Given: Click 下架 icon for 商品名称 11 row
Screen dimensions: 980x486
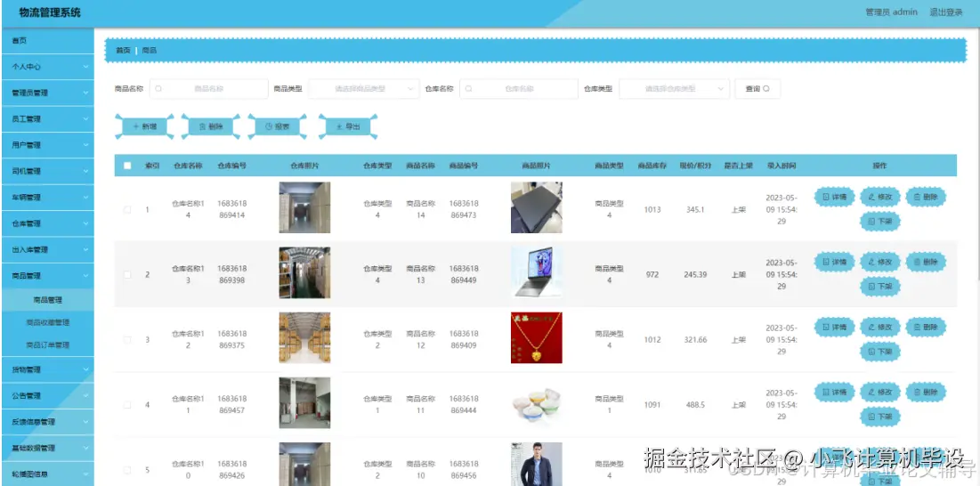Looking at the screenshot, I should pyautogui.click(x=871, y=417).
